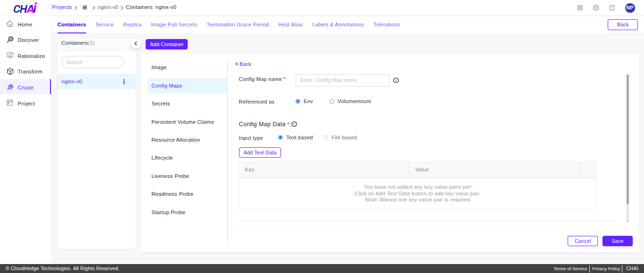Open the settings gear icon
This screenshot has width=644, height=273.
coord(596,8)
